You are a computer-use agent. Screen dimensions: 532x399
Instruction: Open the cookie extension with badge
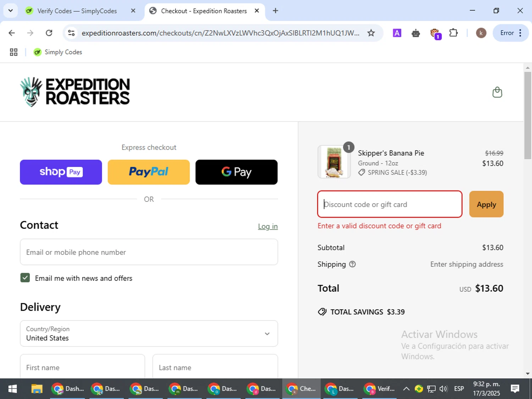tap(435, 34)
